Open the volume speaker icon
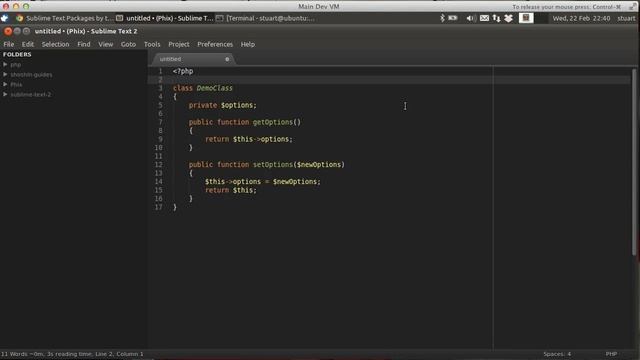Viewport: 640px width, 360px height. [471, 18]
